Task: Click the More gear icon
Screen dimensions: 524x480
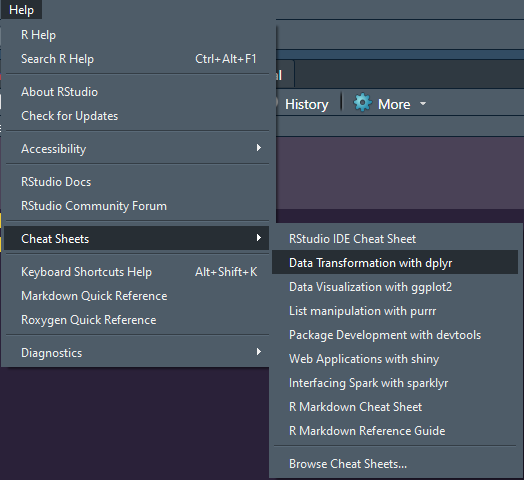Action: (363, 103)
